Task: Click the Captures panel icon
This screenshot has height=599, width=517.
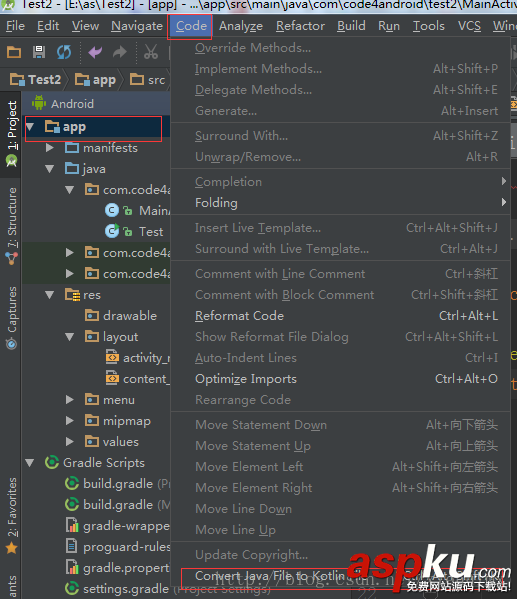Action: 11,344
